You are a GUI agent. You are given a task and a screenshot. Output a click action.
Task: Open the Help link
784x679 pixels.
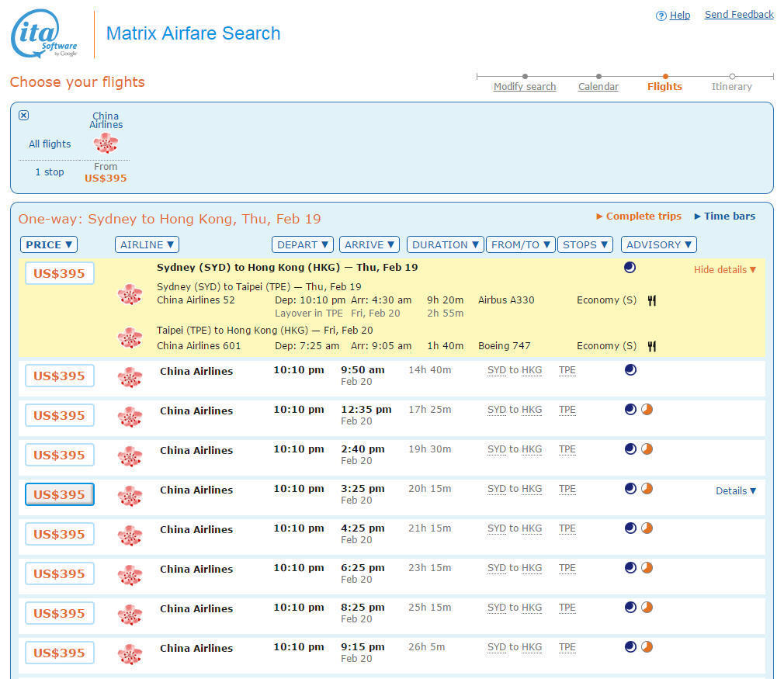(x=680, y=16)
